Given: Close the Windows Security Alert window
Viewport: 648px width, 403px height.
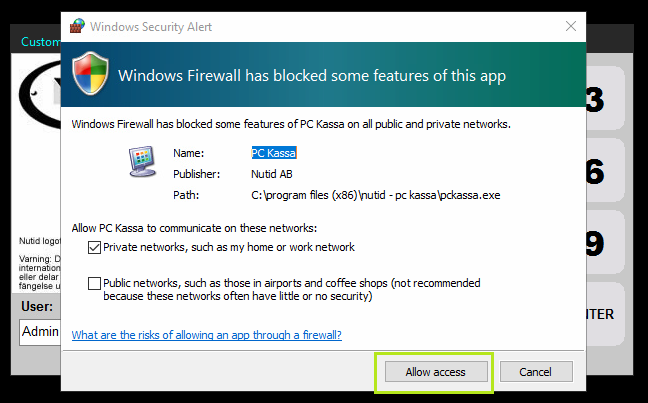Looking at the screenshot, I should tap(570, 26).
